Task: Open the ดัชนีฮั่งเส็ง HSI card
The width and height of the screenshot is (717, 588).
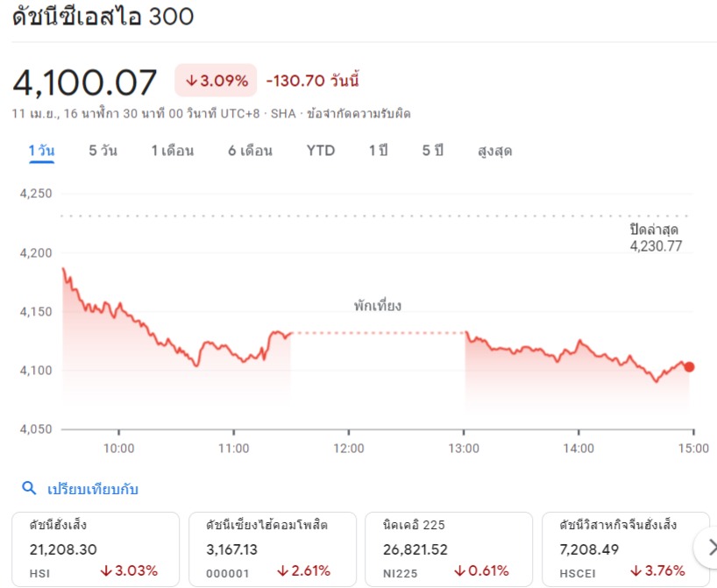Action: coord(96,549)
